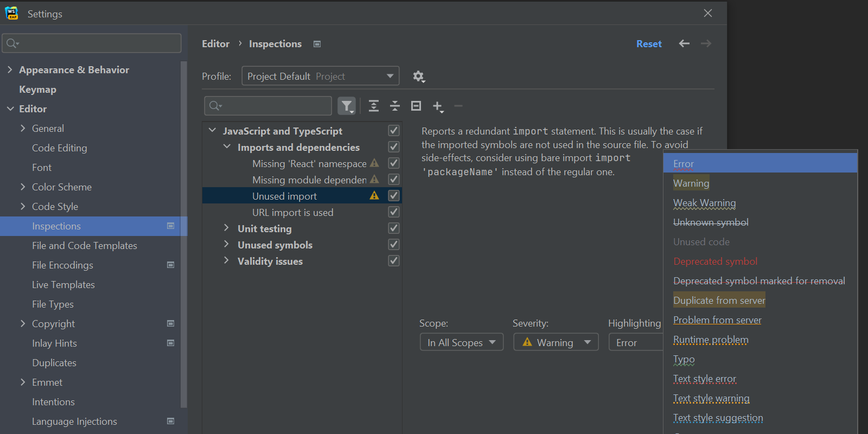Image resolution: width=868 pixels, height=434 pixels.
Task: Expand Validity issues group
Action: 227,261
